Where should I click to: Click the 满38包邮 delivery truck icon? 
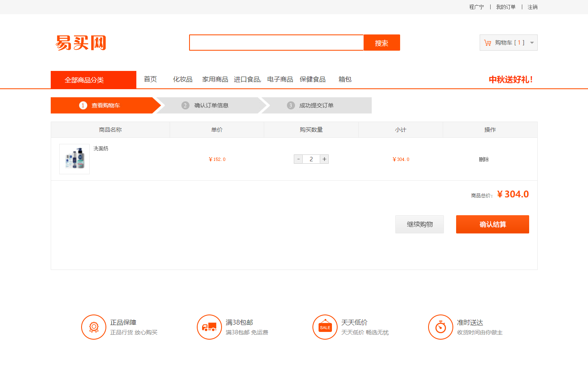click(209, 327)
